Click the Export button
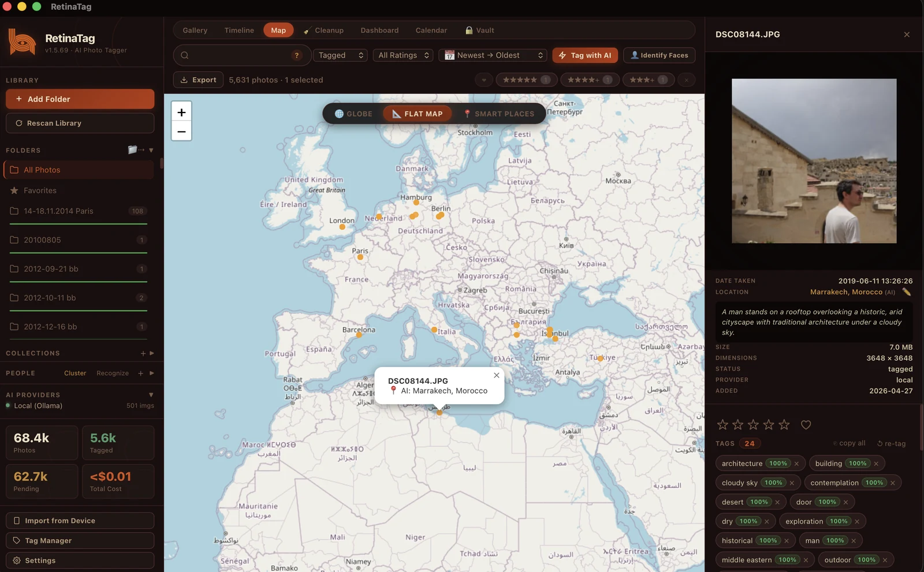 tap(199, 80)
